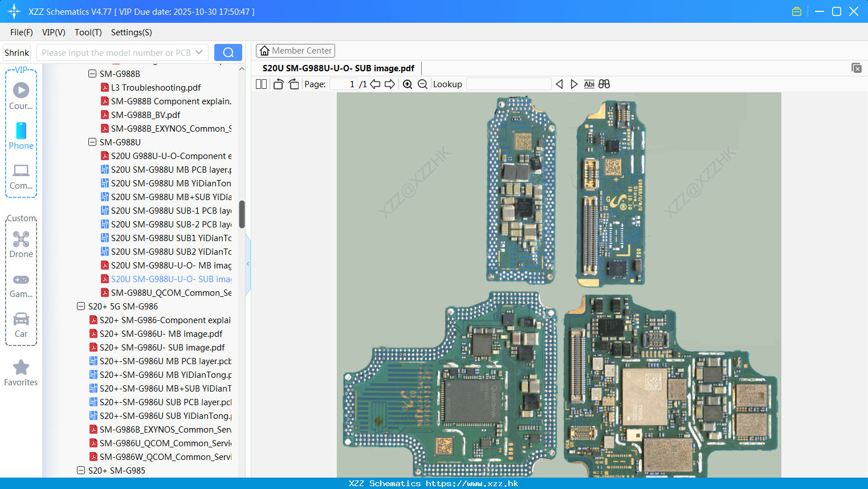
Task: Go to the next page arrow
Action: point(390,84)
